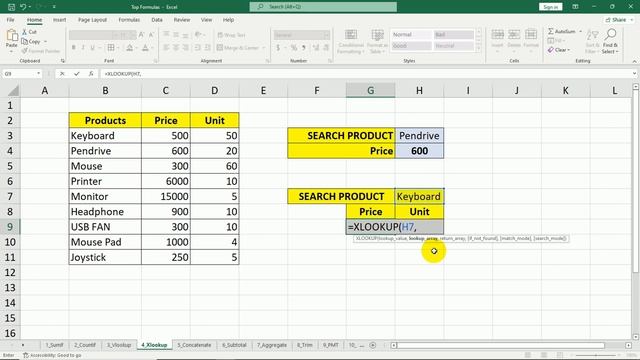
Task: Open the File tab
Action: click(x=10, y=20)
